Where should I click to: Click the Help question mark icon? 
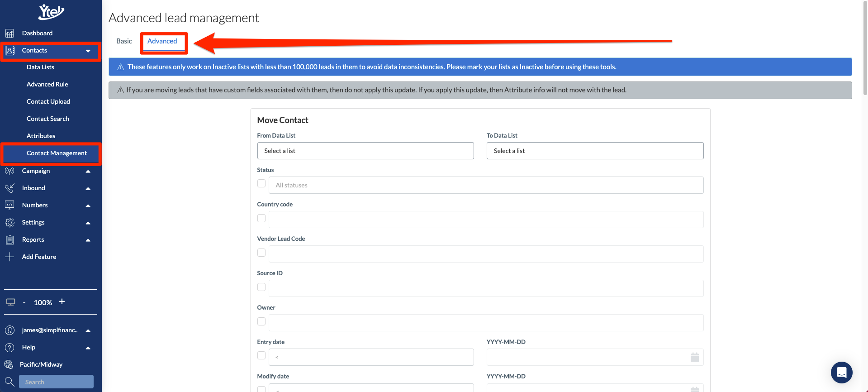(9, 348)
